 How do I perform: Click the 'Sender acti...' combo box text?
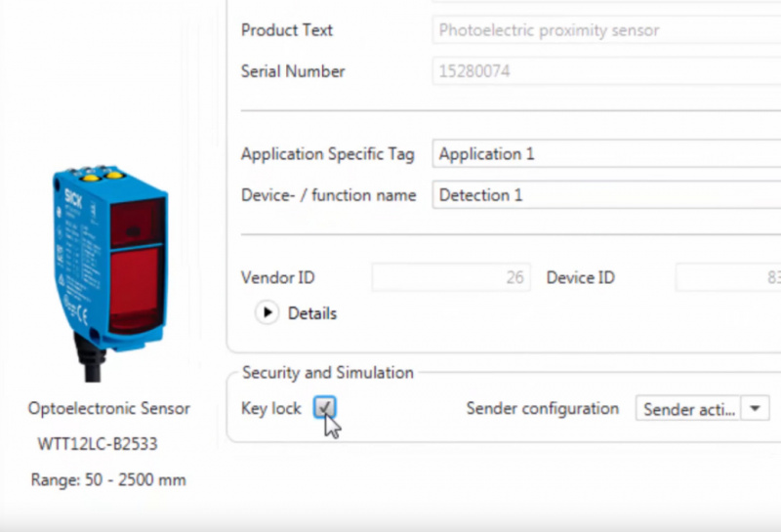(688, 409)
